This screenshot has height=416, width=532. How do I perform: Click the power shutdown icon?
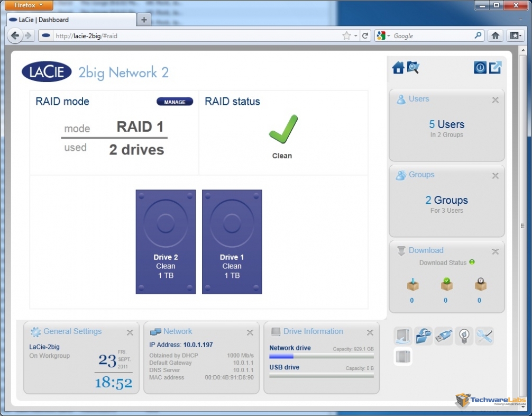tap(480, 68)
